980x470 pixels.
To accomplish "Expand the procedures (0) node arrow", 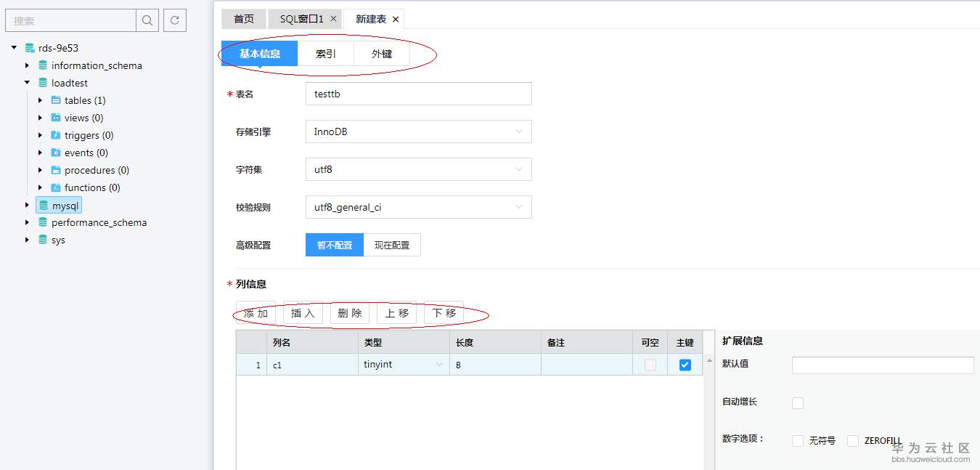I will [40, 170].
